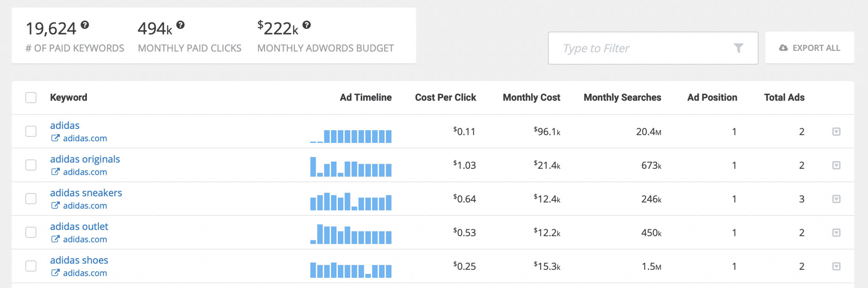The height and width of the screenshot is (288, 868).
Task: Click the $12.4k monthly cost value
Action: point(547,199)
